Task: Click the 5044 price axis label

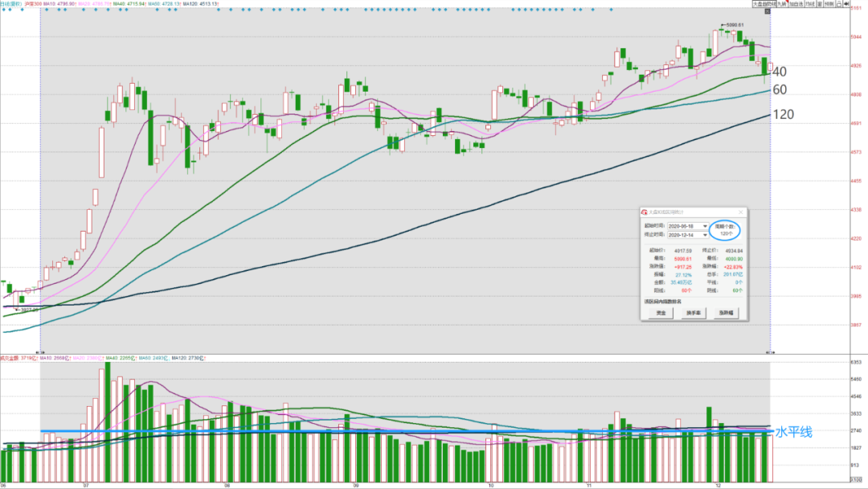Action: coord(856,36)
